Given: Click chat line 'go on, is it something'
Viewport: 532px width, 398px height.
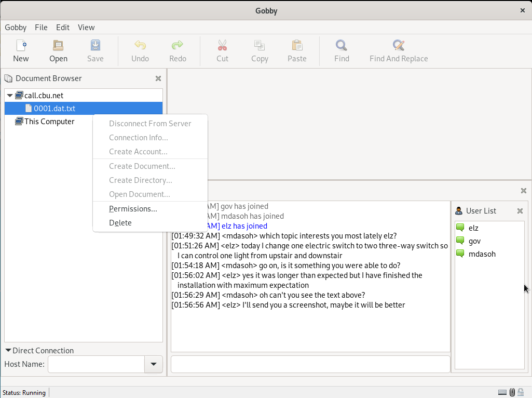Looking at the screenshot, I should point(285,266).
